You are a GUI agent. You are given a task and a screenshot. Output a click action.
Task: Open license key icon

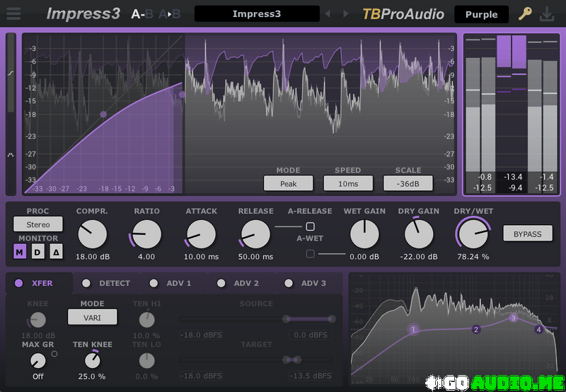525,13
